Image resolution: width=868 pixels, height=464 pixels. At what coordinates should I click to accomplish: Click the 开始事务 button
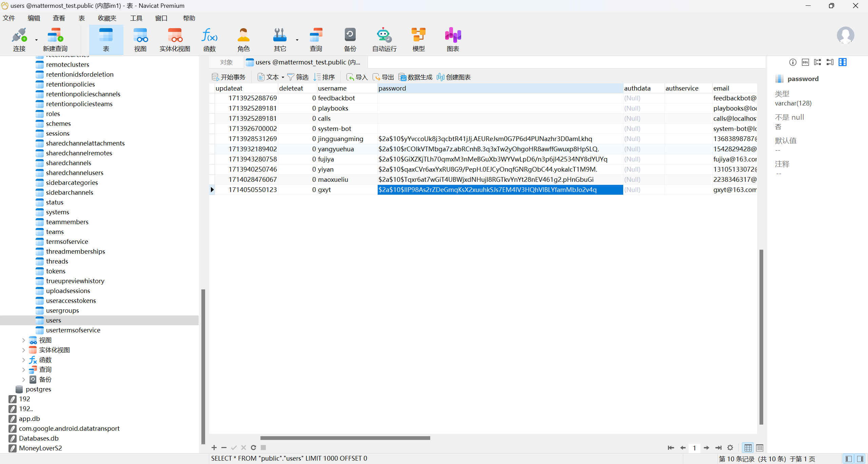coord(229,77)
